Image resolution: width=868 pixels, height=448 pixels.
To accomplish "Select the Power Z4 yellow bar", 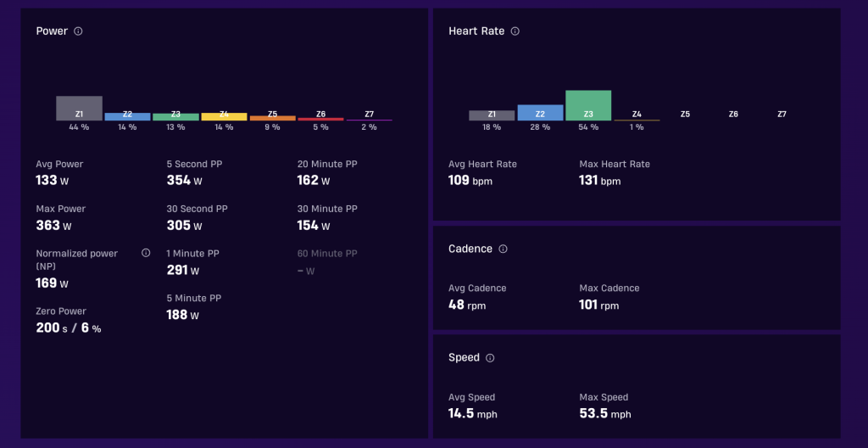I will 224,116.
